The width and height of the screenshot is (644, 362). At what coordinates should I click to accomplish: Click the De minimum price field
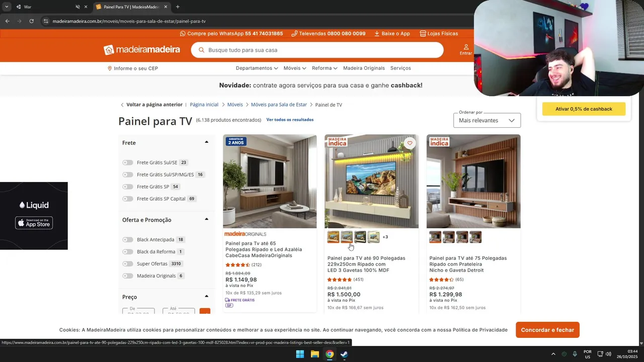coord(138,311)
